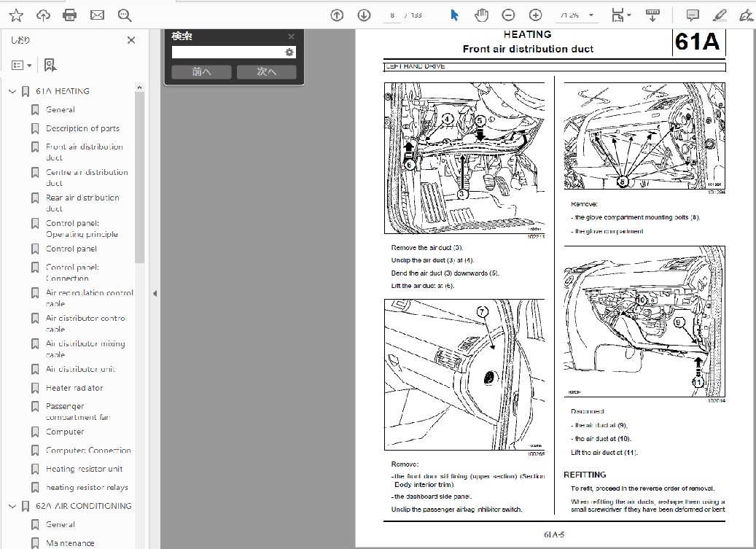Click the bookmark star icon
756x549 pixels.
click(x=16, y=15)
